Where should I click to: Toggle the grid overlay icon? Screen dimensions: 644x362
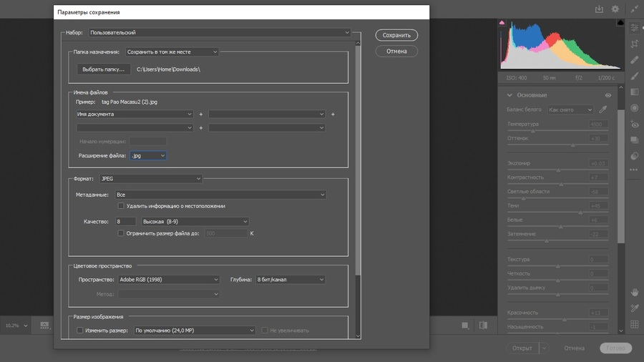click(635, 324)
